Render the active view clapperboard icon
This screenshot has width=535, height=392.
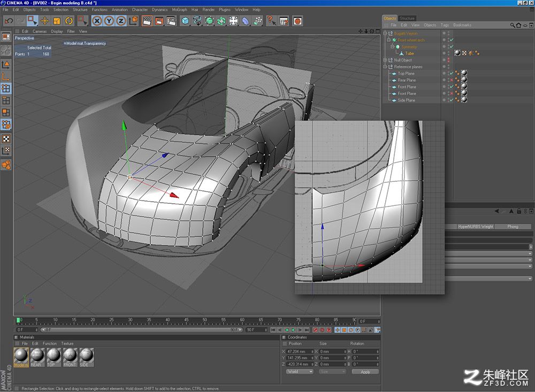[x=147, y=21]
